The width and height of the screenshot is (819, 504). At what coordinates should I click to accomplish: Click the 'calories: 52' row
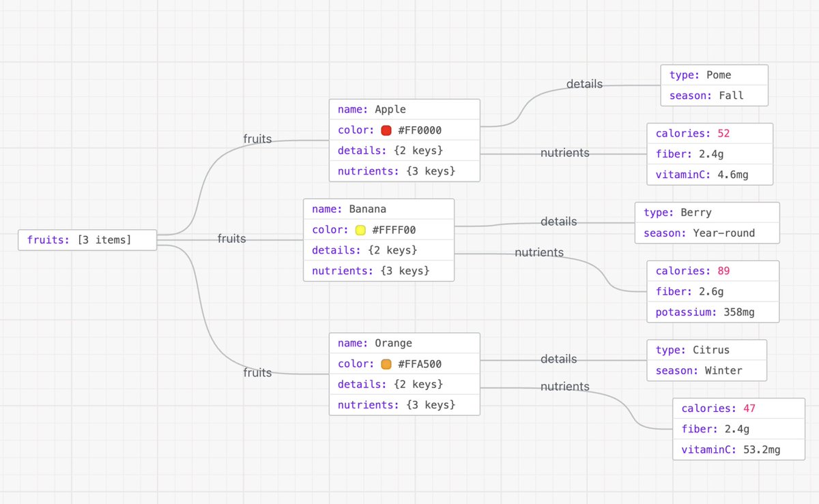(x=710, y=134)
